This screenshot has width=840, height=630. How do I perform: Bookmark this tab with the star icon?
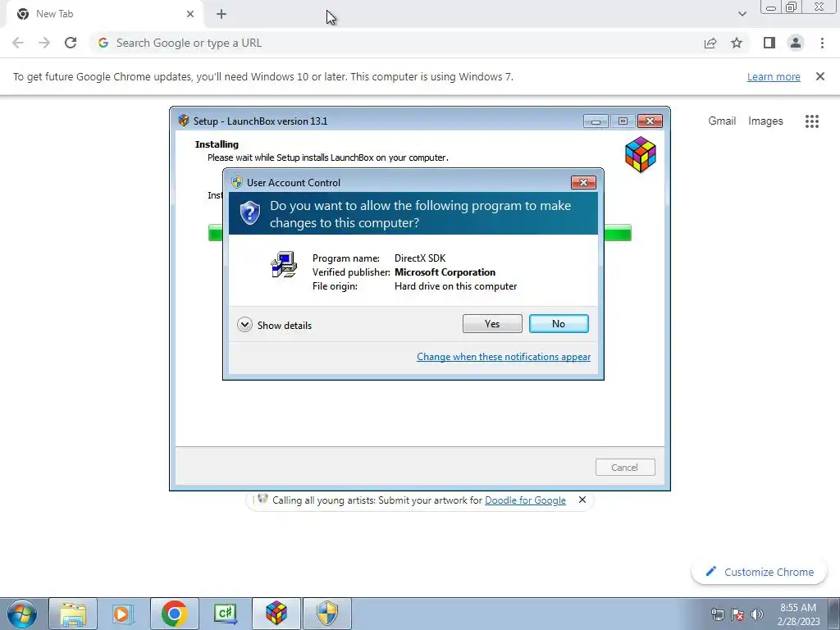(x=737, y=43)
